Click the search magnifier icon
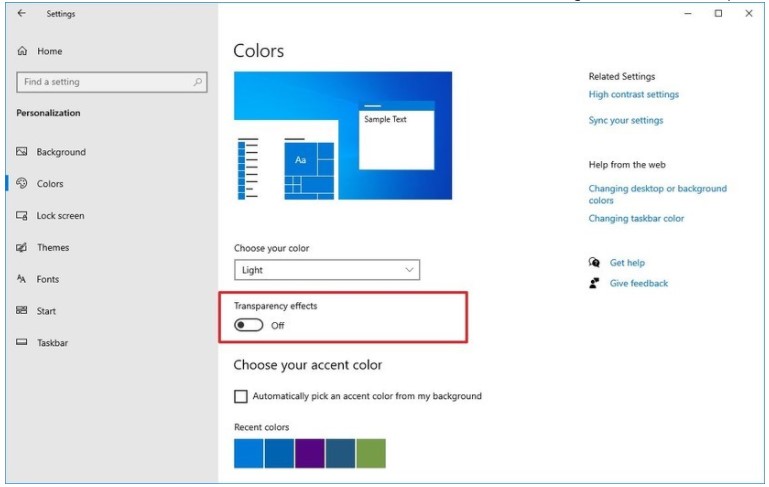 click(x=198, y=82)
